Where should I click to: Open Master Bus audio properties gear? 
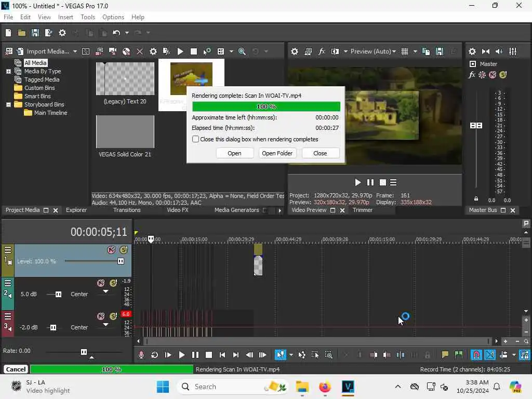[x=472, y=51]
